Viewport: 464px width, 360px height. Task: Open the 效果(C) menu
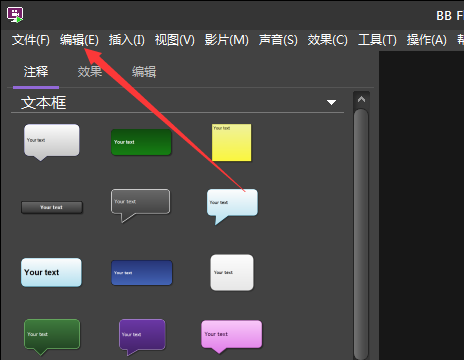(328, 40)
